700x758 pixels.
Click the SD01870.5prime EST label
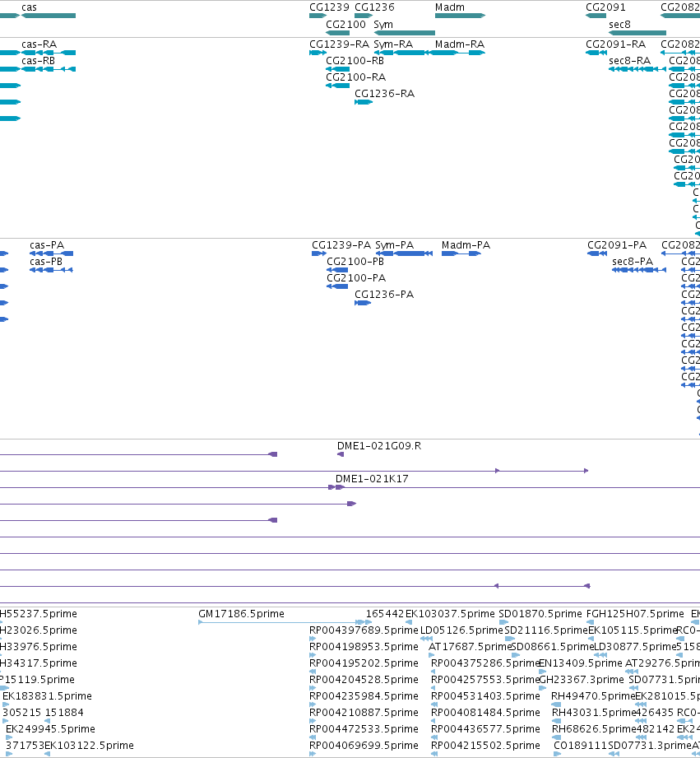point(540,615)
